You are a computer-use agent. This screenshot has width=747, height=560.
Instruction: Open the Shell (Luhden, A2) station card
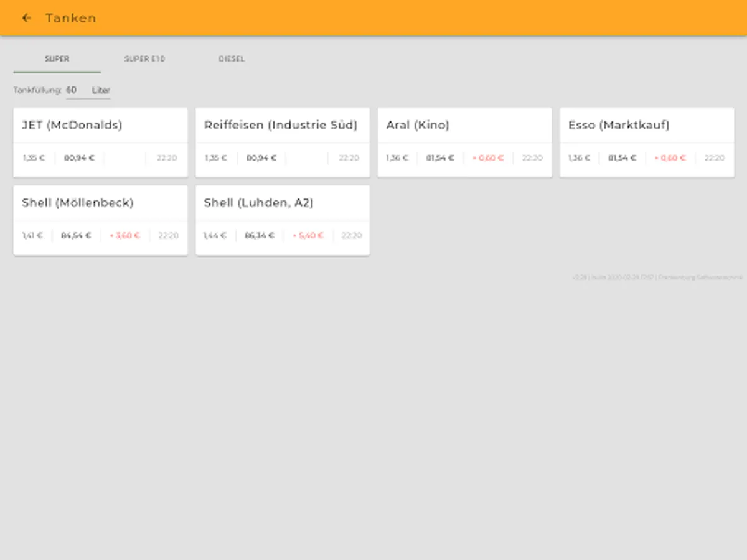click(283, 220)
